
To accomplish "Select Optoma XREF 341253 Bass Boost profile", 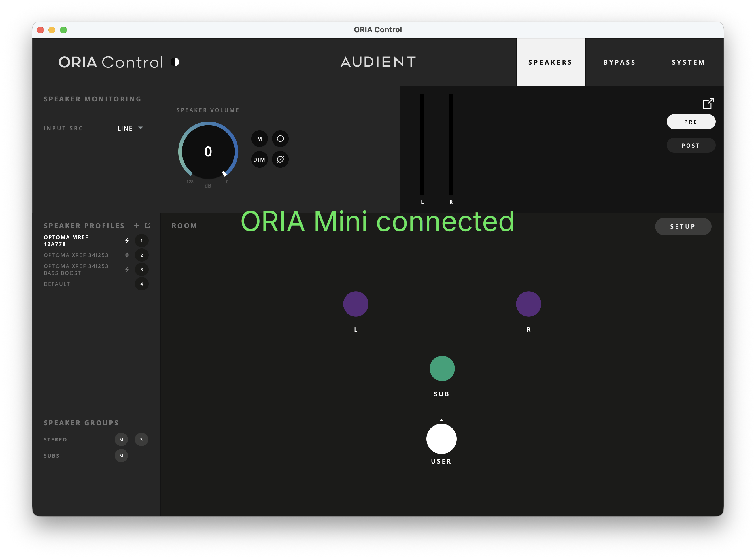I will 76,269.
